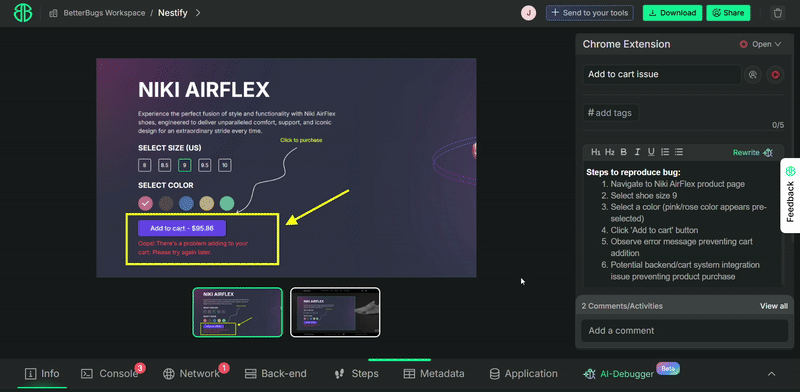Screen dimensions: 800x392
Task: Click the add tags field
Action: point(610,113)
